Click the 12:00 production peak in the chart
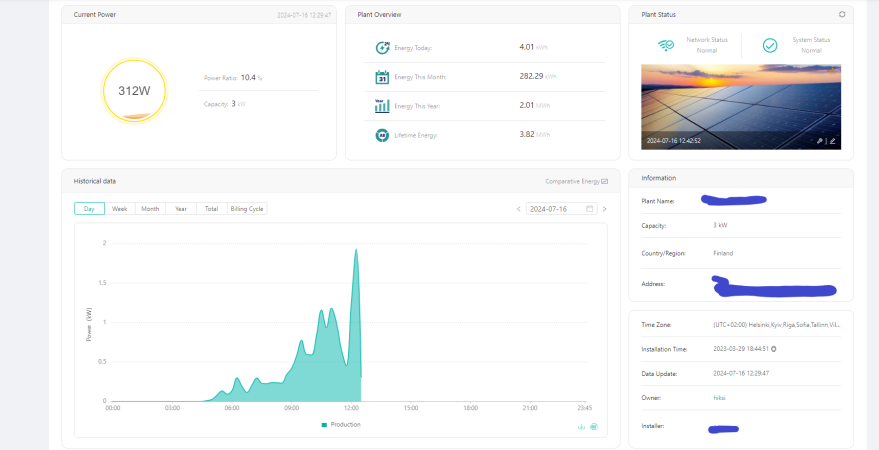 point(355,250)
